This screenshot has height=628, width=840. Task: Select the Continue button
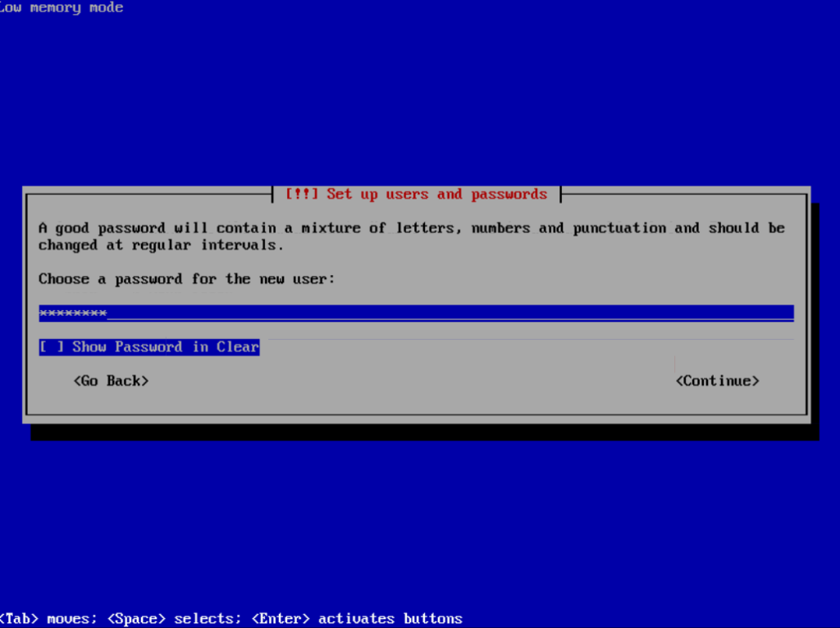tap(717, 381)
